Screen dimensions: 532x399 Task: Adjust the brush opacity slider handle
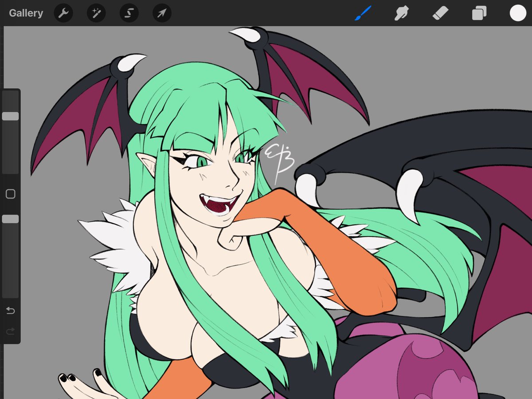(10, 219)
